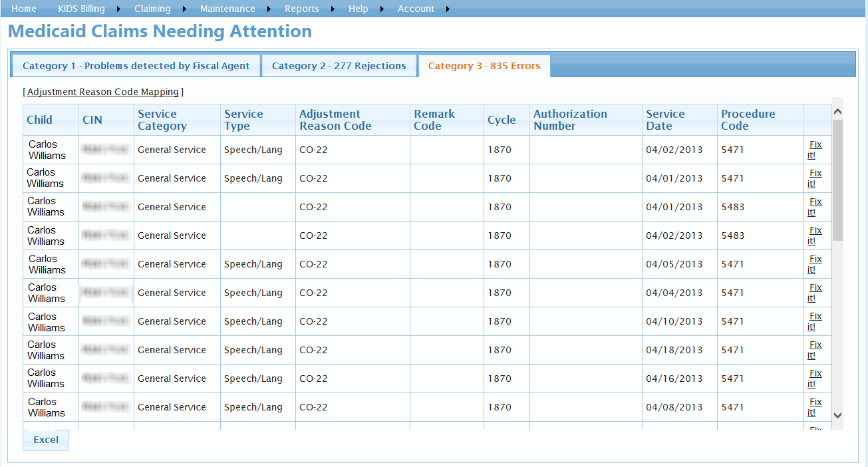Click Fix it! for 04/02/2013 procedure 5471
The width and height of the screenshot is (868, 467).
tap(815, 150)
